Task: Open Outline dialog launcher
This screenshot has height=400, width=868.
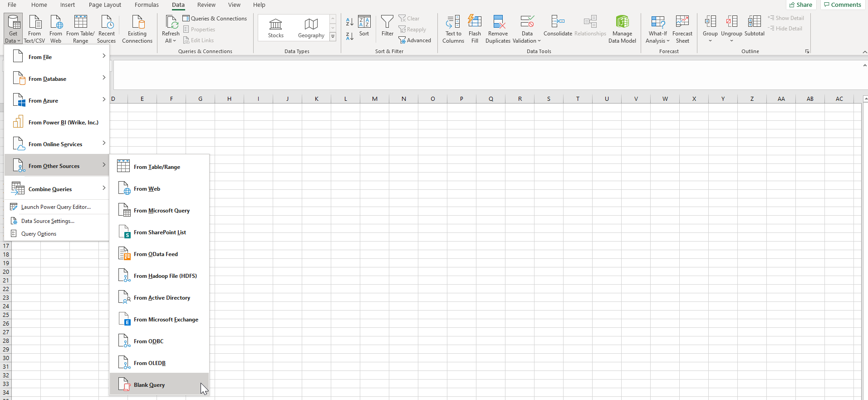Action: [x=807, y=51]
